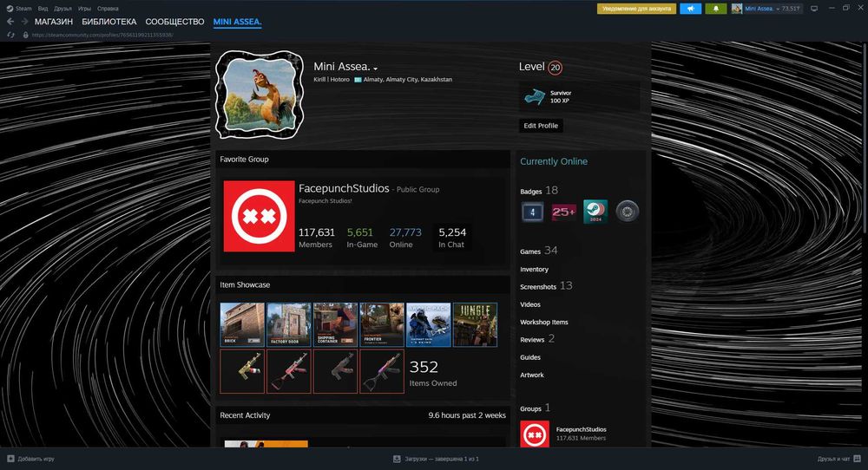Open the Inventory link
This screenshot has height=470, width=868.
coord(534,270)
